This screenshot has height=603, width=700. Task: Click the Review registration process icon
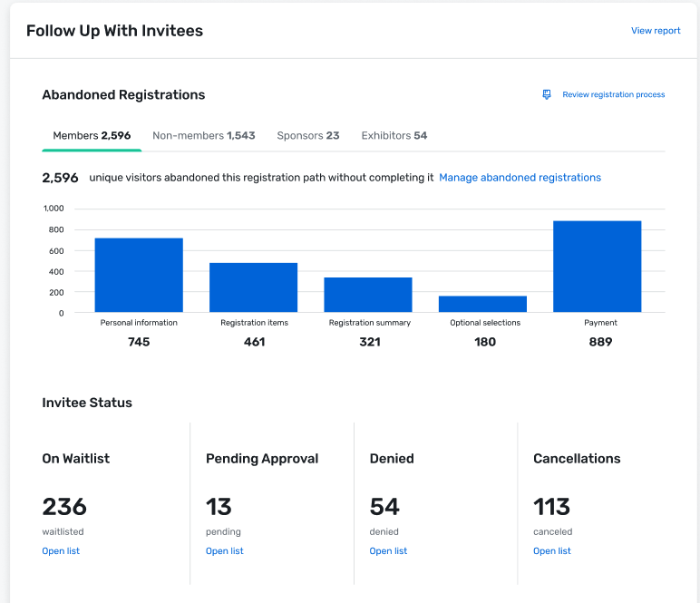tap(547, 94)
